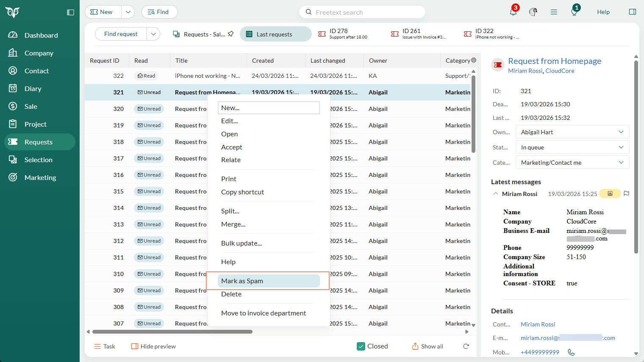Open the Category dropdown Marketing/Contact me
The height and width of the screenshot is (362, 644).
[572, 163]
